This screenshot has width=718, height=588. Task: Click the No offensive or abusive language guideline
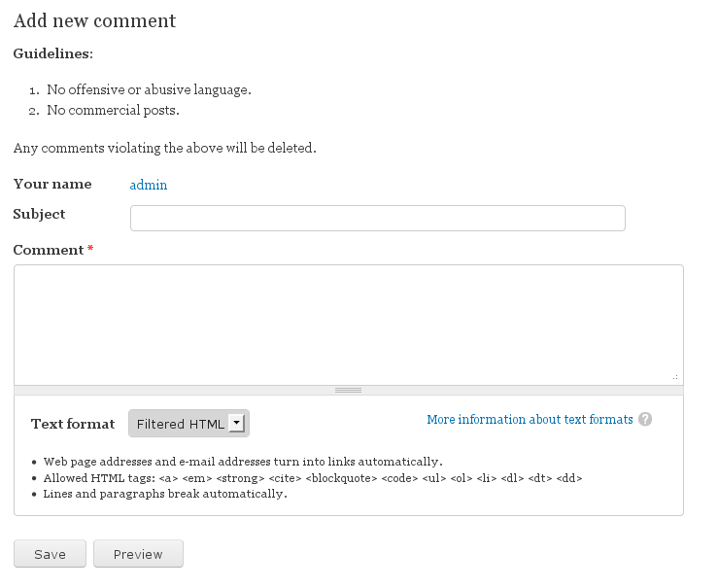[150, 89]
